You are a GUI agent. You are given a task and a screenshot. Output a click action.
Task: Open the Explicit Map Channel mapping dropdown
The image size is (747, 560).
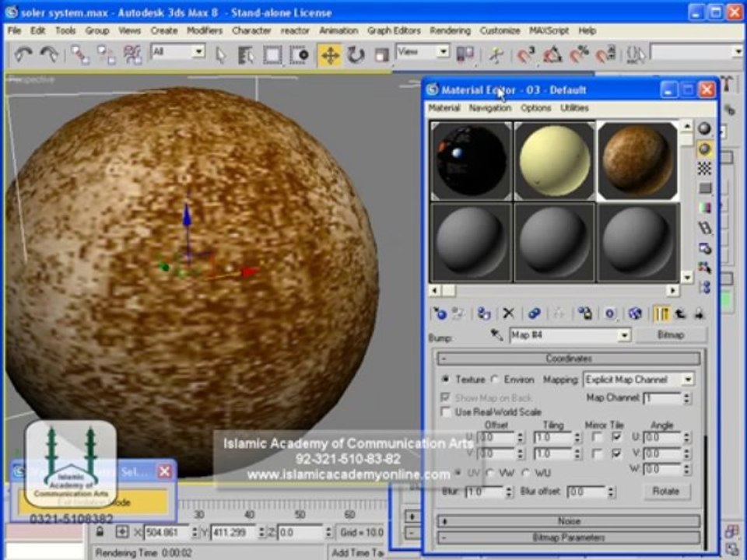tap(688, 380)
